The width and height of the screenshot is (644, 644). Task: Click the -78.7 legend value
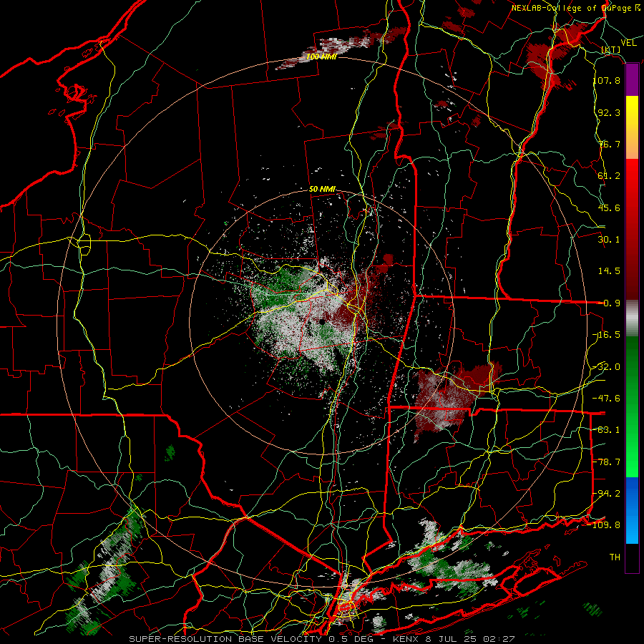(607, 462)
